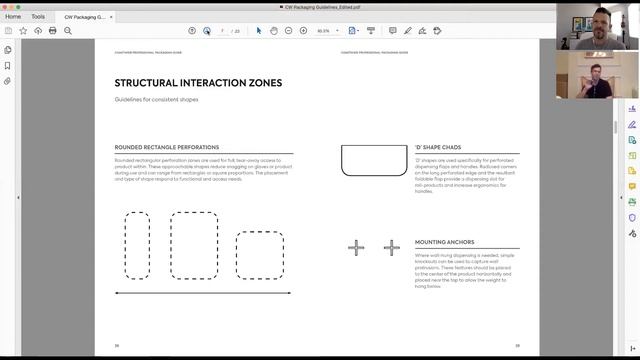Expand the left navigation pane arrow
This screenshot has width=640, height=360.
(18, 198)
